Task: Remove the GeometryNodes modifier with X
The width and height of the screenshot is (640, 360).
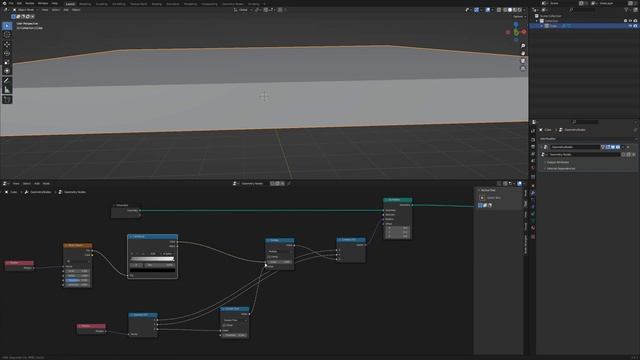Action: [628, 147]
